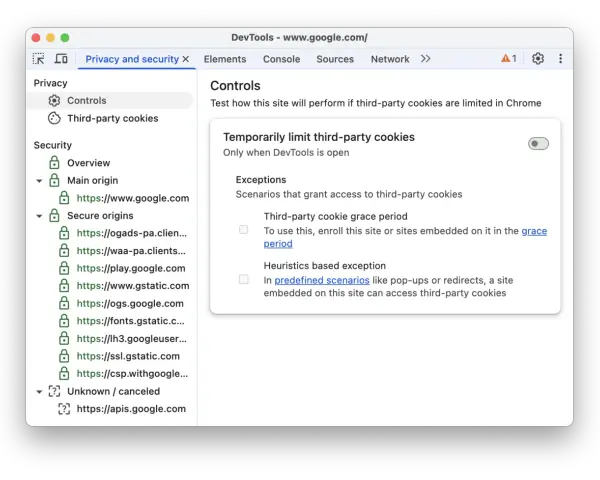Show more tabs with double chevron
The width and height of the screenshot is (600, 480).
coord(426,59)
